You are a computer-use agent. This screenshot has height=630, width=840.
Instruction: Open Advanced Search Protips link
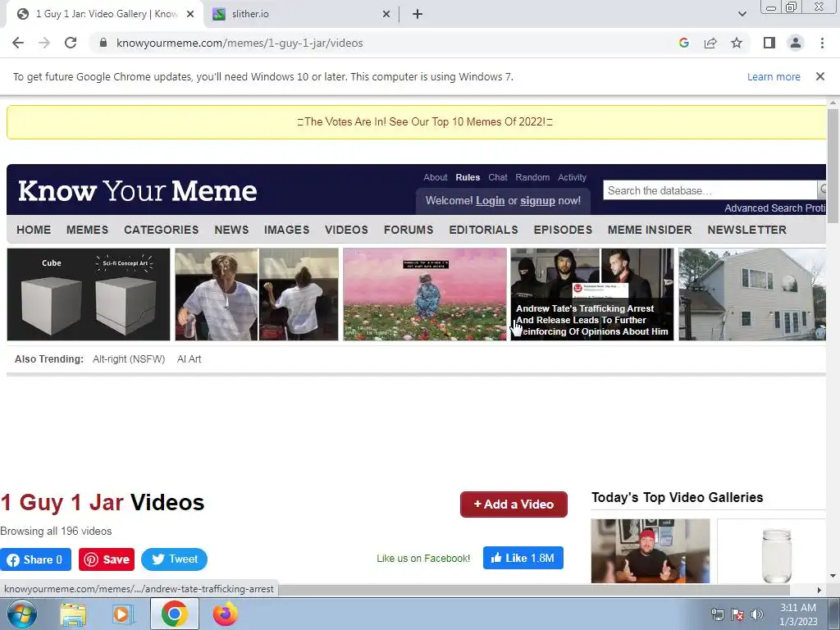[x=774, y=208]
